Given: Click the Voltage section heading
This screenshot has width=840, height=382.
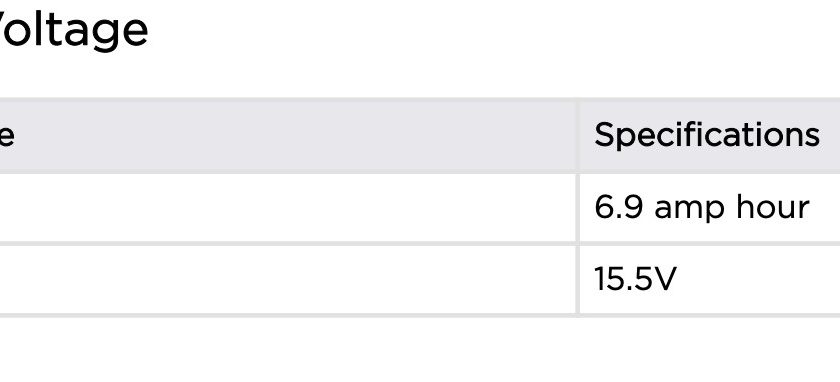Looking at the screenshot, I should (x=72, y=31).
